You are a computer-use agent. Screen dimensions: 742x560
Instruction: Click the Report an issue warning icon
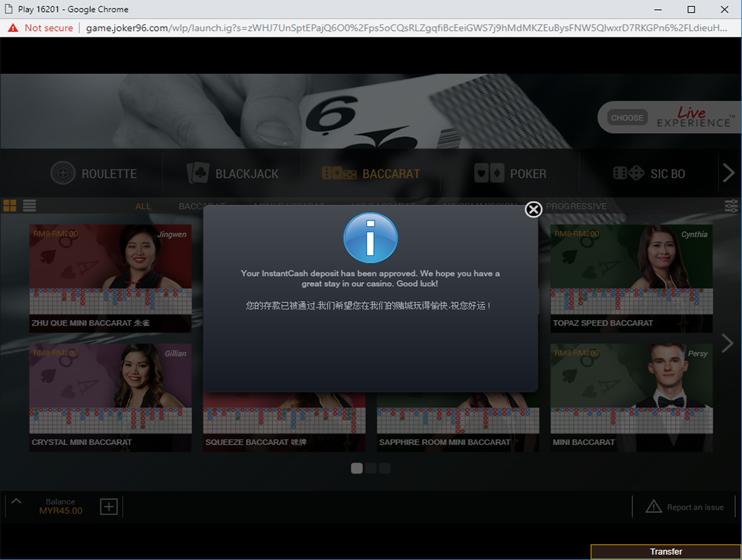tap(653, 507)
